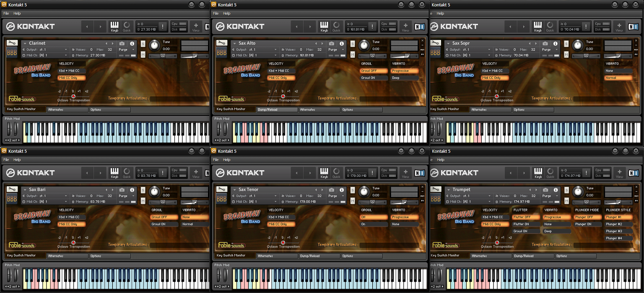The height and width of the screenshot is (293, 644).
Task: Solo the Sax Tenor instrument with the S button
Action: pos(353,190)
